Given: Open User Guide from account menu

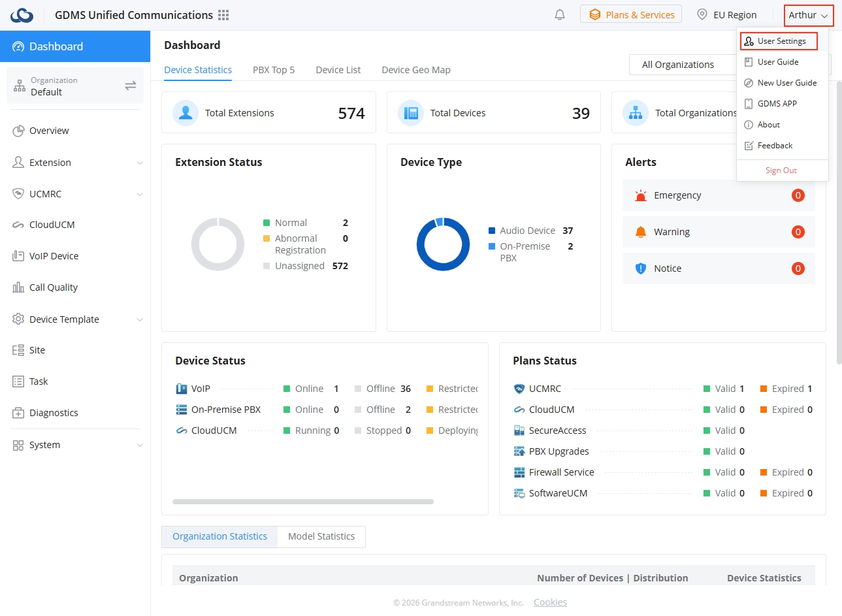Looking at the screenshot, I should (x=778, y=62).
